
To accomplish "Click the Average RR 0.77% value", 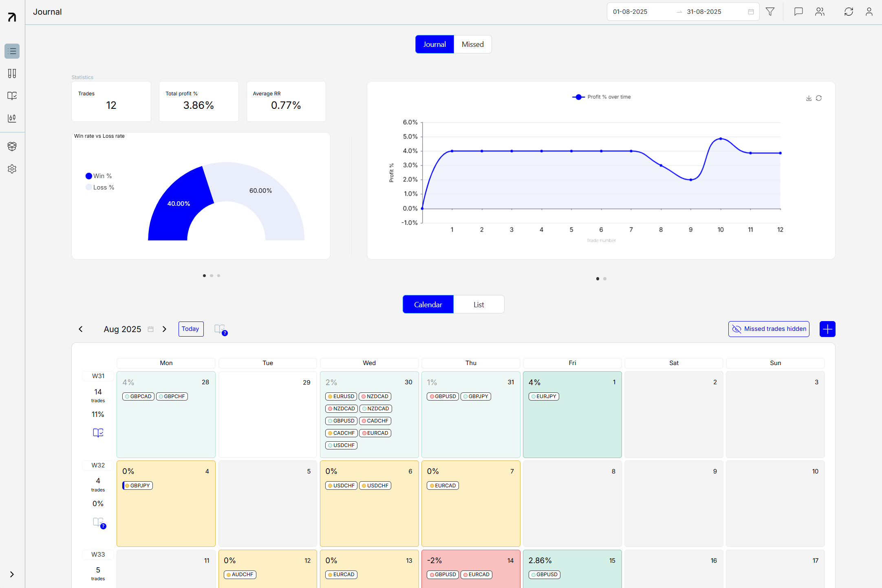I will click(286, 106).
